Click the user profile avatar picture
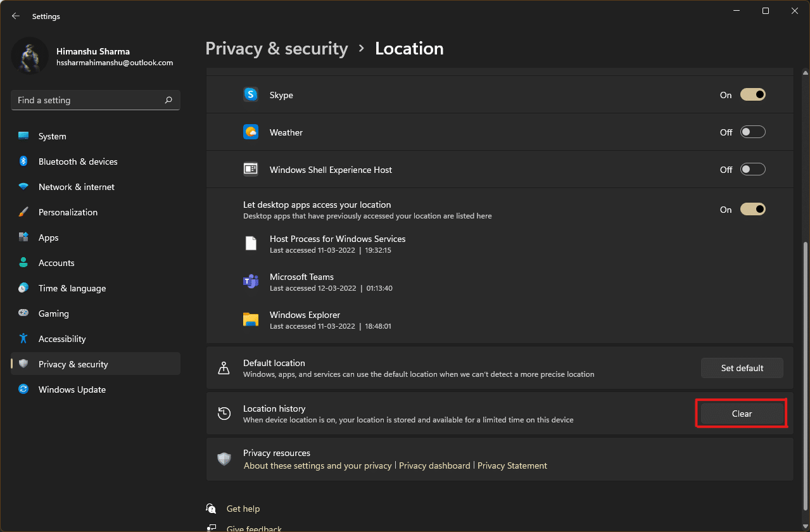810x532 pixels. 30,55
